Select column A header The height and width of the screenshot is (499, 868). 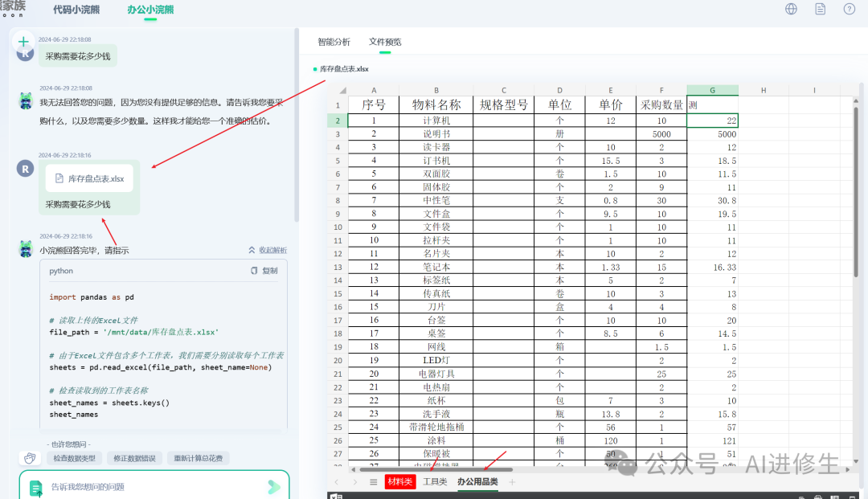click(x=374, y=90)
